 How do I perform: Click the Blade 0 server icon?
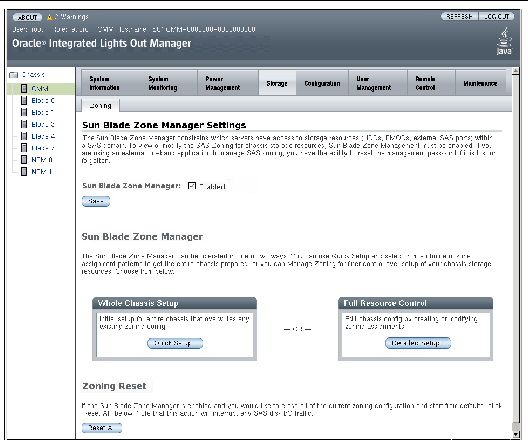[x=24, y=100]
